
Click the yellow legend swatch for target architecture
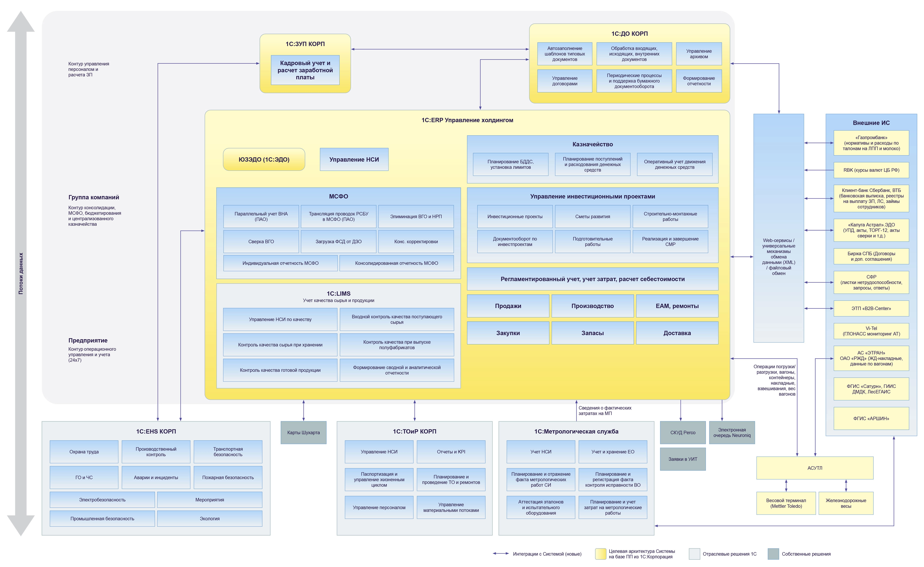click(600, 554)
